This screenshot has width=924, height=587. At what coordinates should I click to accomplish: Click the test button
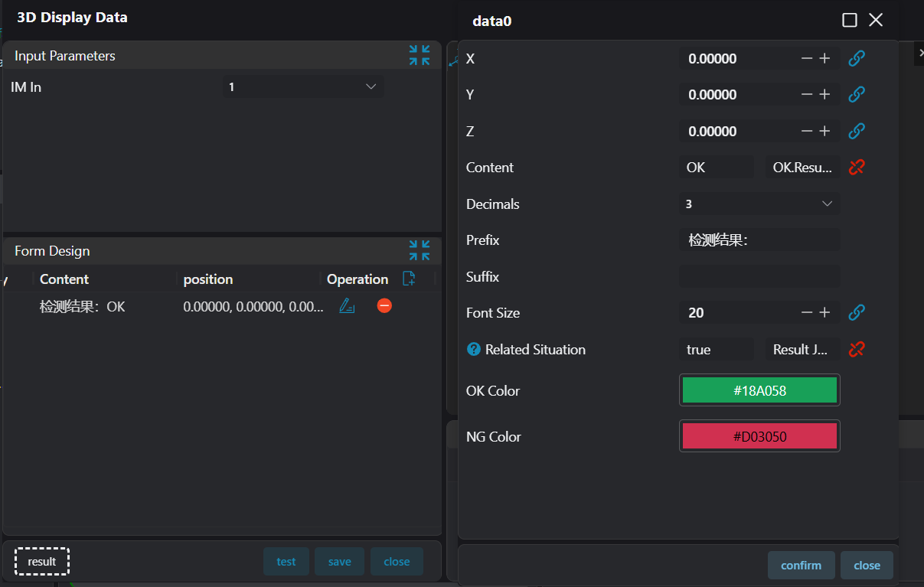pyautogui.click(x=286, y=561)
